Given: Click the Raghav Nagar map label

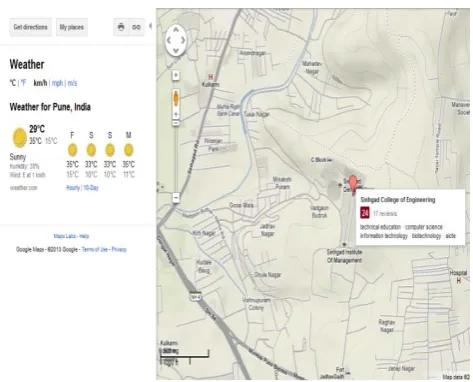Looking at the screenshot, I should pos(387,326).
